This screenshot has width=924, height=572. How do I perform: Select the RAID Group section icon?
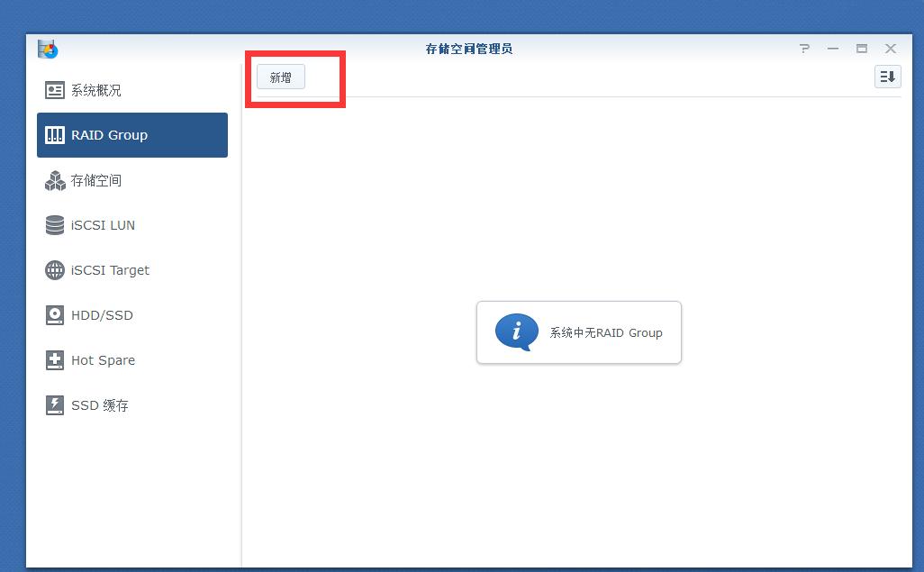[54, 134]
